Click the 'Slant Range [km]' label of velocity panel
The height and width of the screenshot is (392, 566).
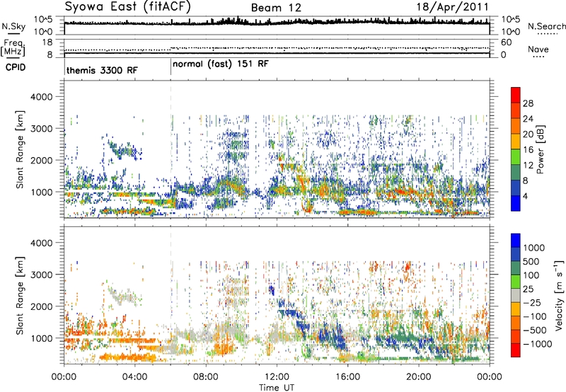coord(20,295)
